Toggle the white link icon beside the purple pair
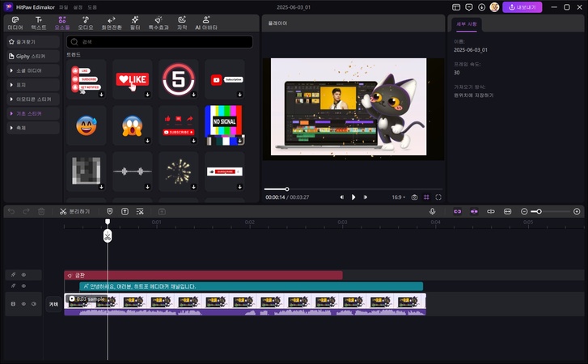Viewport: 588px width, 364px height. click(x=491, y=211)
